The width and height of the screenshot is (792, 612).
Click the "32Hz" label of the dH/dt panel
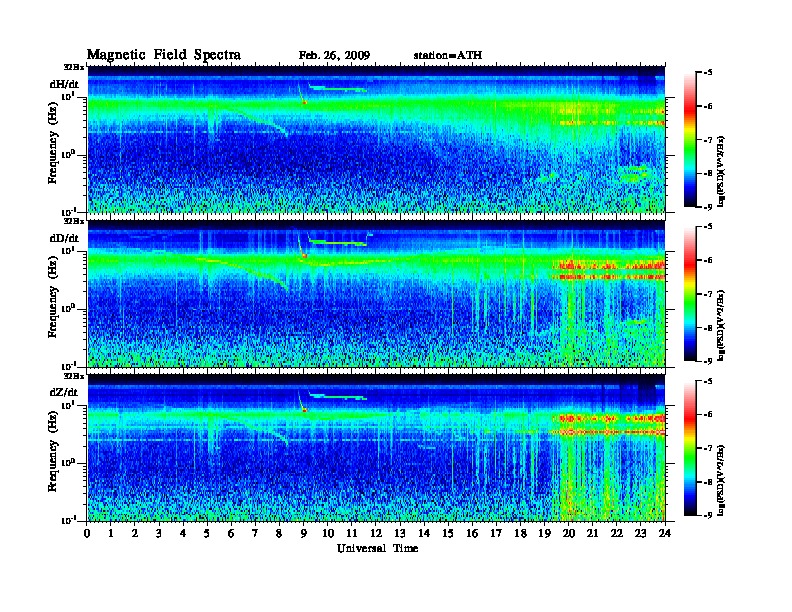74,67
